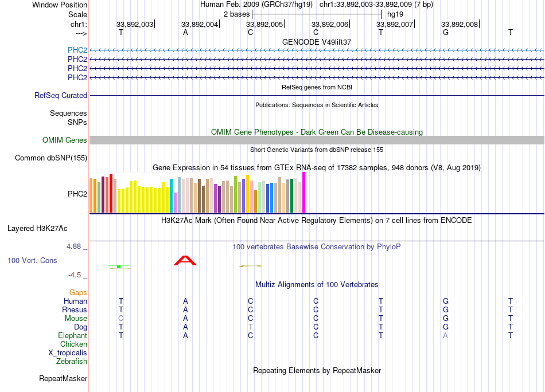The height and width of the screenshot is (392, 545).
Task: Click the ---> strand direction label
Action: 81,33
